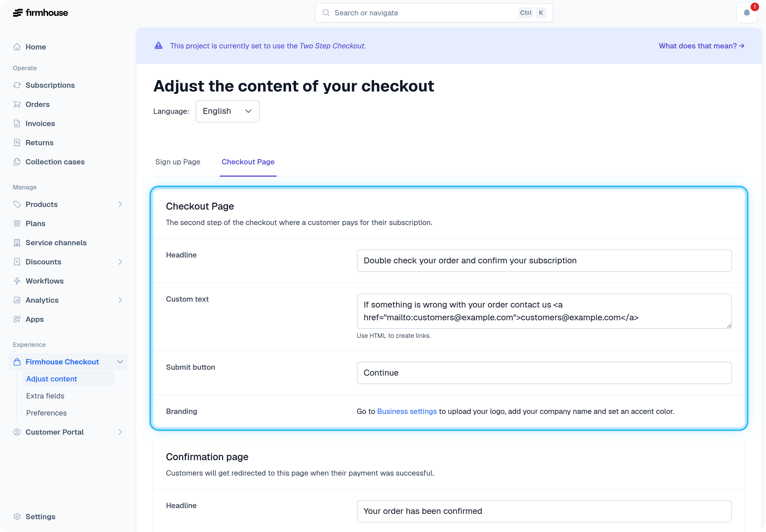Switch to the Sign up Page tab

click(x=178, y=162)
